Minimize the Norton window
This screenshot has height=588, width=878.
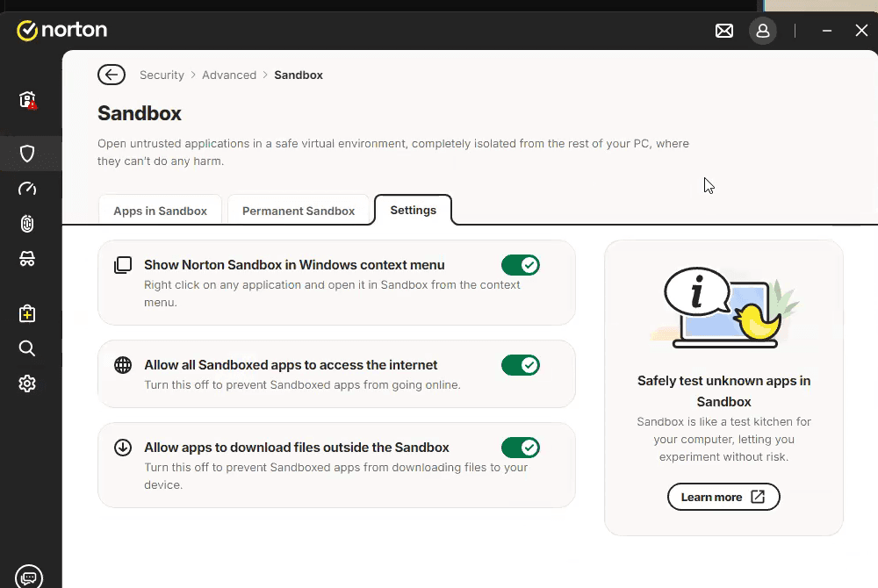tap(827, 31)
